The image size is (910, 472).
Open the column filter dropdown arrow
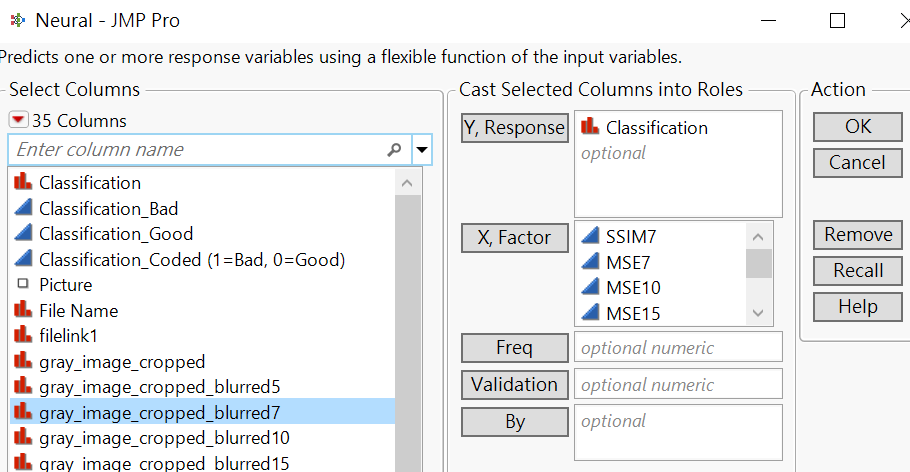point(423,150)
